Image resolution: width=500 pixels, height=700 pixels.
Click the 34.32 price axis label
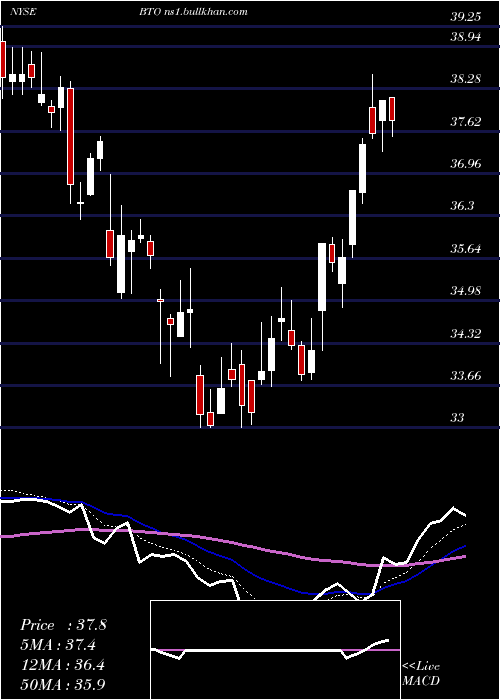tap(466, 334)
